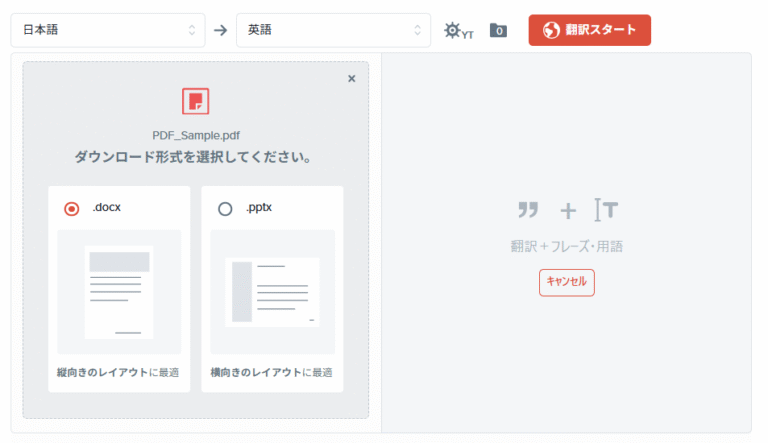Viewport: 768px width, 443px height.
Task: Click the text cursor terminology icon
Action: pyautogui.click(x=606, y=210)
